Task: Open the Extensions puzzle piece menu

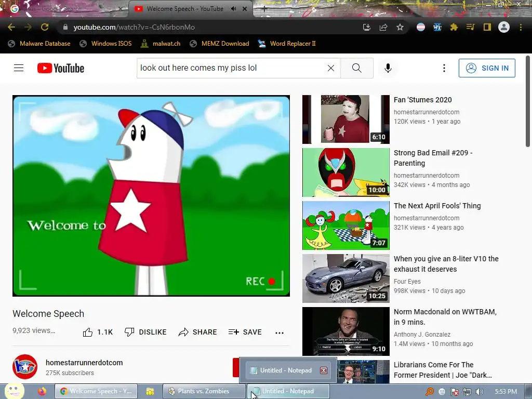Action: coord(454,27)
